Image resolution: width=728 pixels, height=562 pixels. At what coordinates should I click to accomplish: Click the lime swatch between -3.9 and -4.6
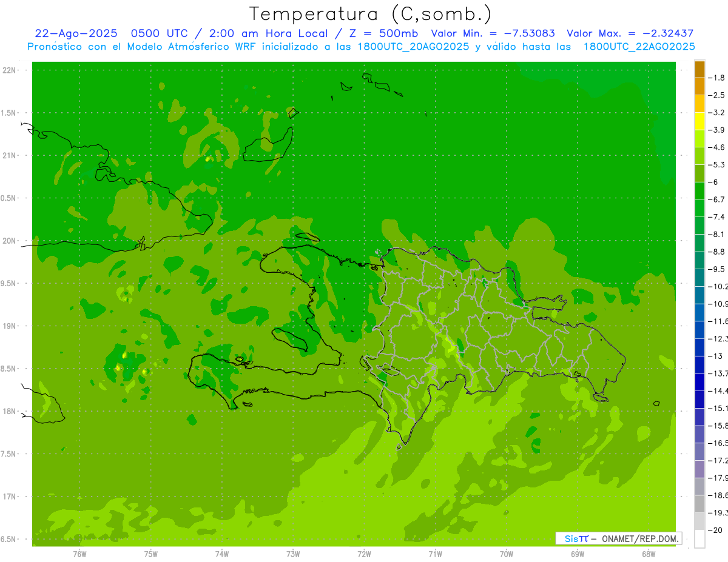pos(699,139)
